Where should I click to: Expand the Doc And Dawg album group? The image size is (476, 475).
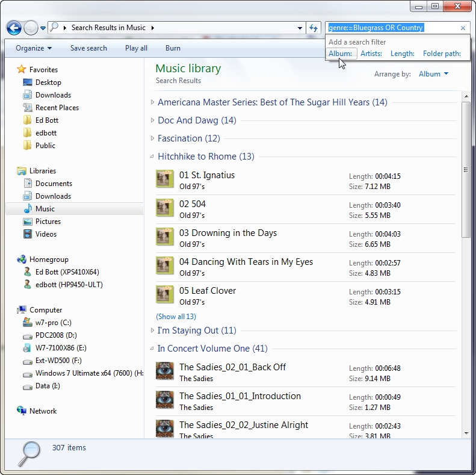coord(152,120)
